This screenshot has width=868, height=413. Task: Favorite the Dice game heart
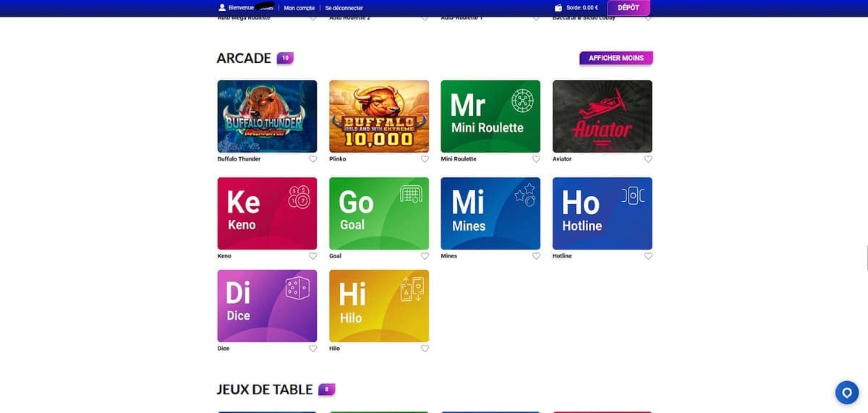(313, 349)
